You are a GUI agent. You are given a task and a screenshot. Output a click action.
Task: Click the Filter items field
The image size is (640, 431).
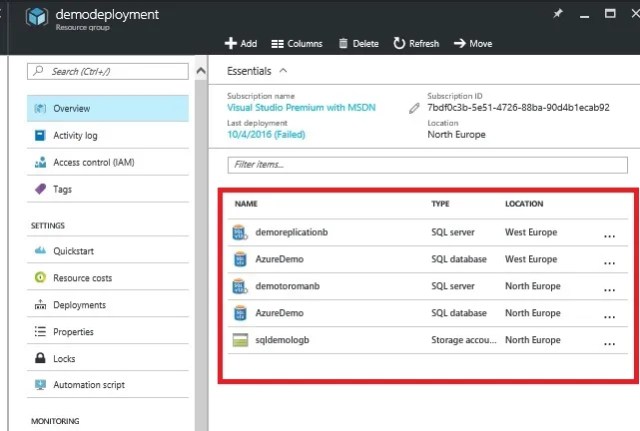427,165
